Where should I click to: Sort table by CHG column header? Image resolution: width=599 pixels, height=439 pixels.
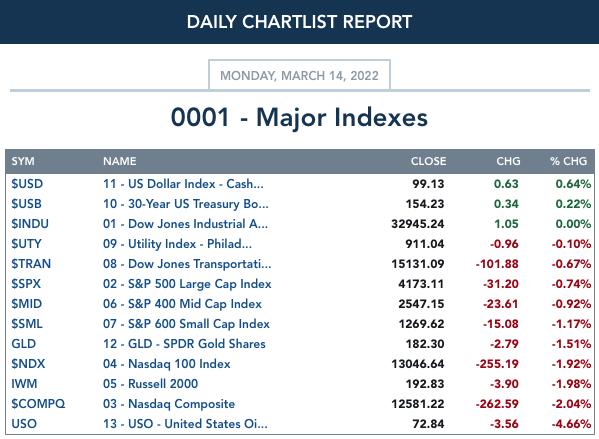tap(508, 161)
